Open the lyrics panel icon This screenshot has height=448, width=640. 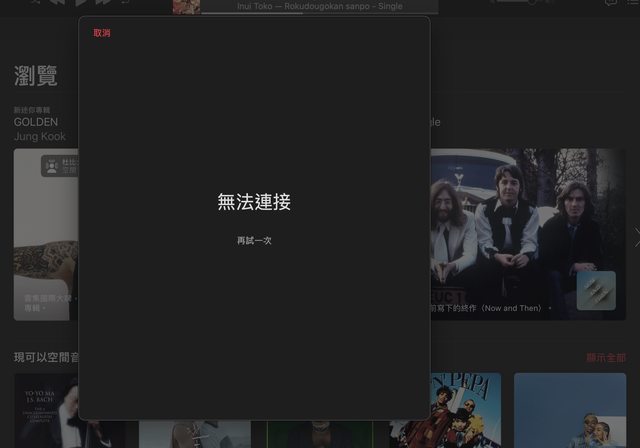(x=611, y=3)
